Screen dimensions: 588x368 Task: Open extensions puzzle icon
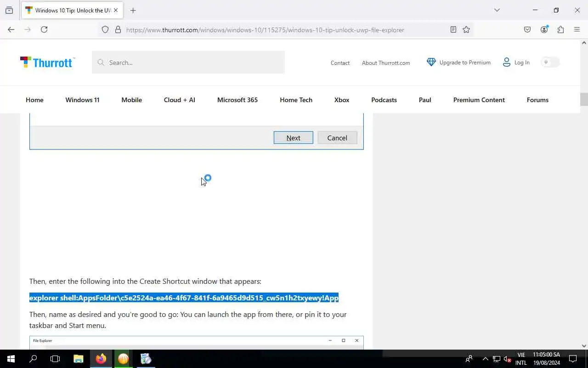[560, 29]
